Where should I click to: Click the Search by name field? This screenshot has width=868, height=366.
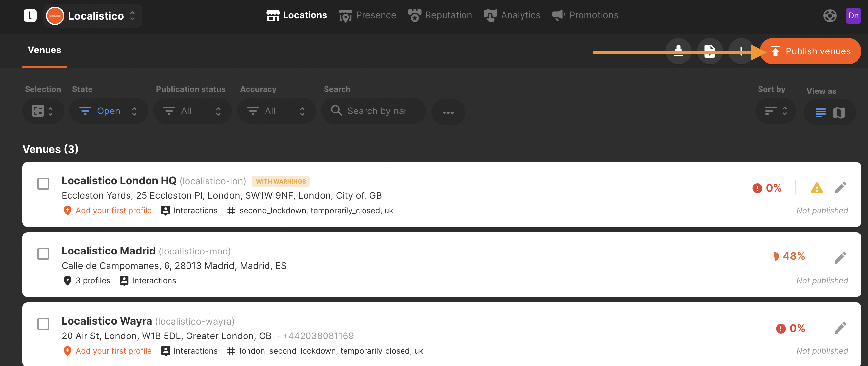[373, 111]
